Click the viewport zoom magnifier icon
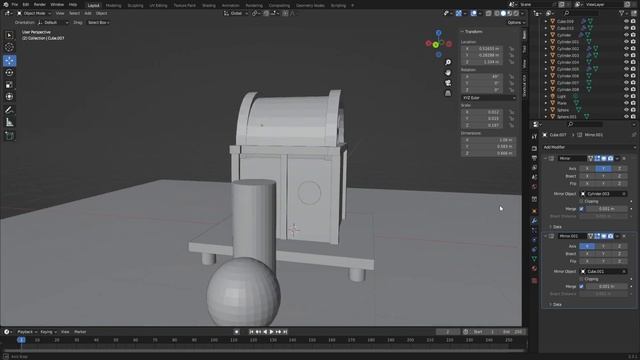640x360 pixels. point(448,62)
